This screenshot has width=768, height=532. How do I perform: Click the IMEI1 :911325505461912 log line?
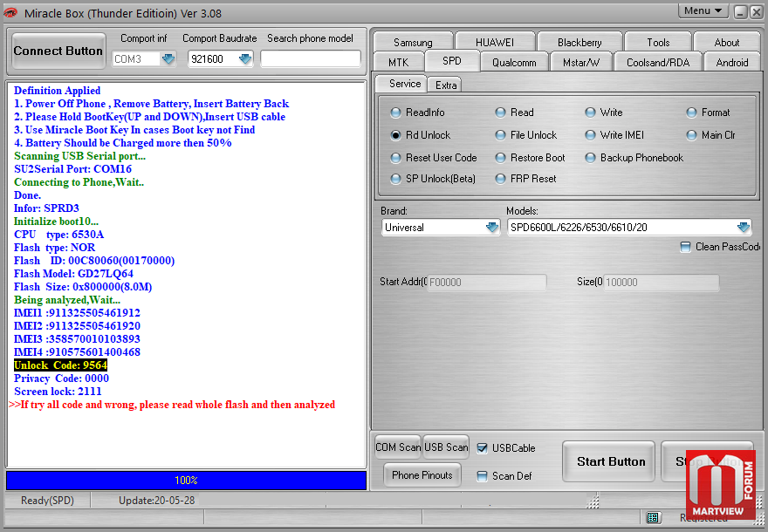[77, 313]
